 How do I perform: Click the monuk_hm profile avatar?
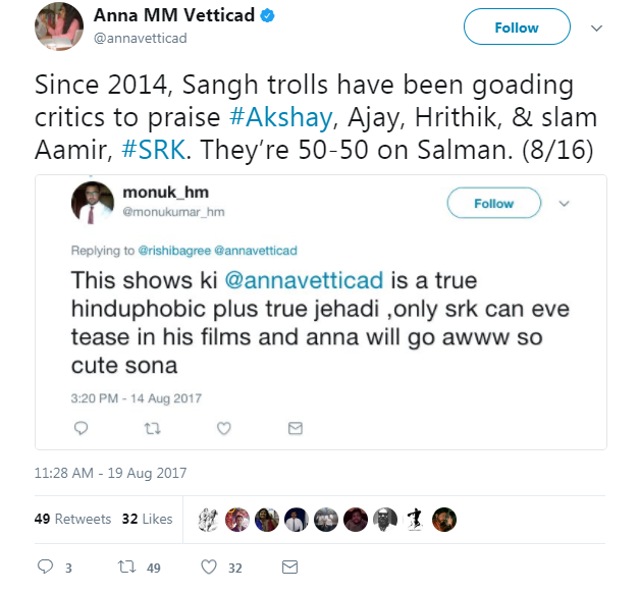point(92,203)
